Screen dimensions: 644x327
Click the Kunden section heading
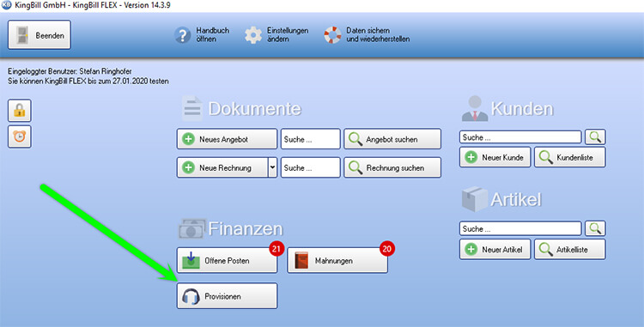(522, 109)
